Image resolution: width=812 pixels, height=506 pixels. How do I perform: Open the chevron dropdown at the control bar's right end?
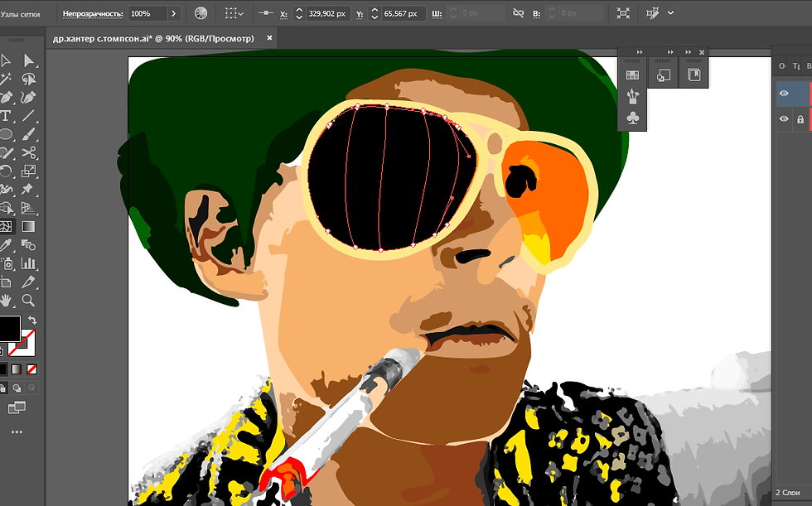pyautogui.click(x=670, y=13)
